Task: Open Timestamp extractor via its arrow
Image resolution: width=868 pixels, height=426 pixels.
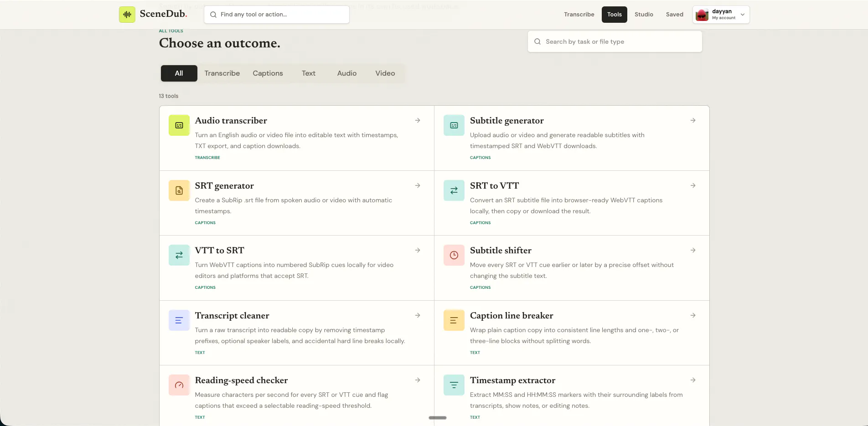Action: coord(693,380)
